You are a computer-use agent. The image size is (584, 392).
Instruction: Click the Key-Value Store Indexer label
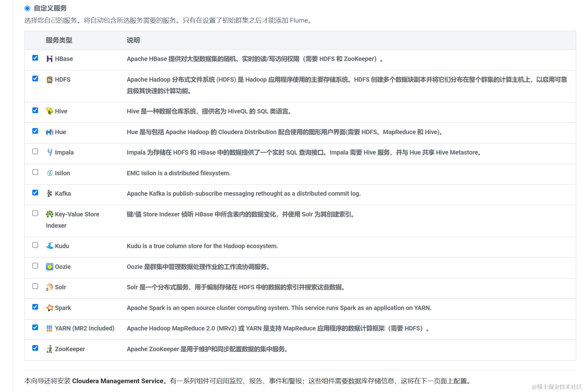73,220
